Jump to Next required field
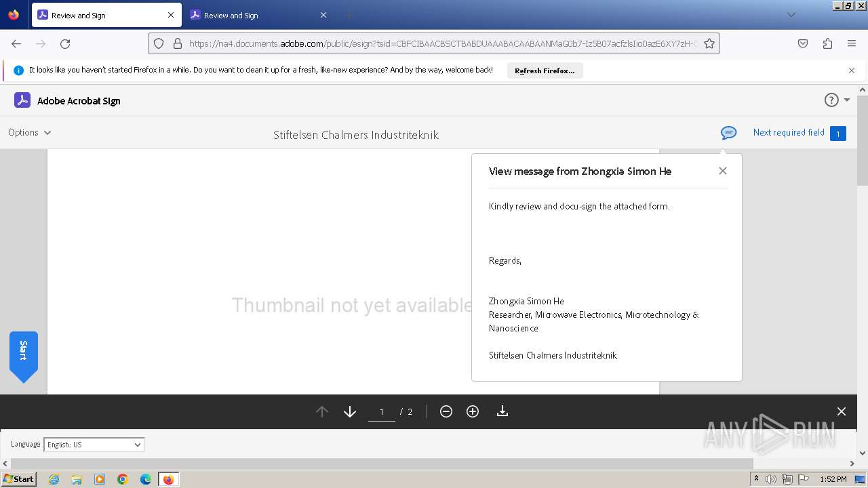Viewport: 868px width, 488px height. 789,132
